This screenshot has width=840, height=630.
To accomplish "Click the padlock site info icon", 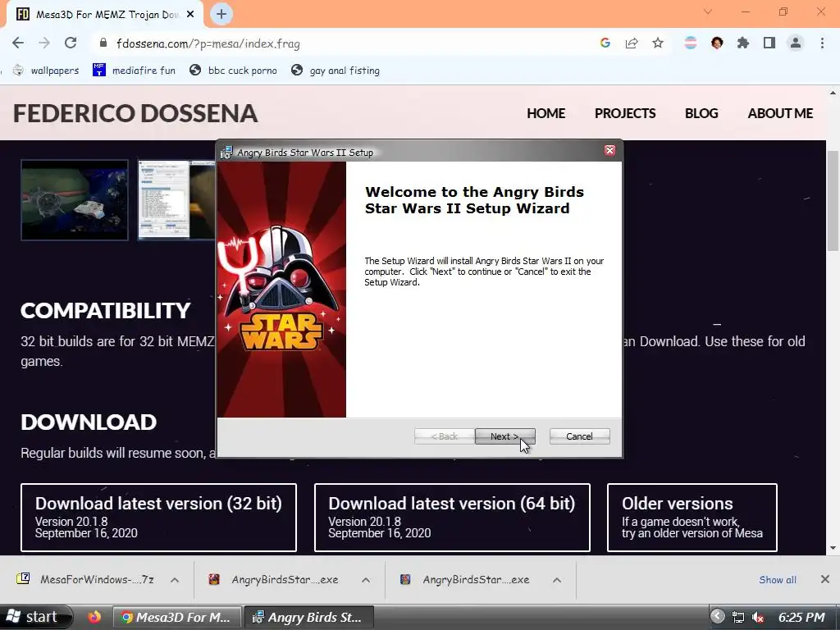I will pos(103,43).
